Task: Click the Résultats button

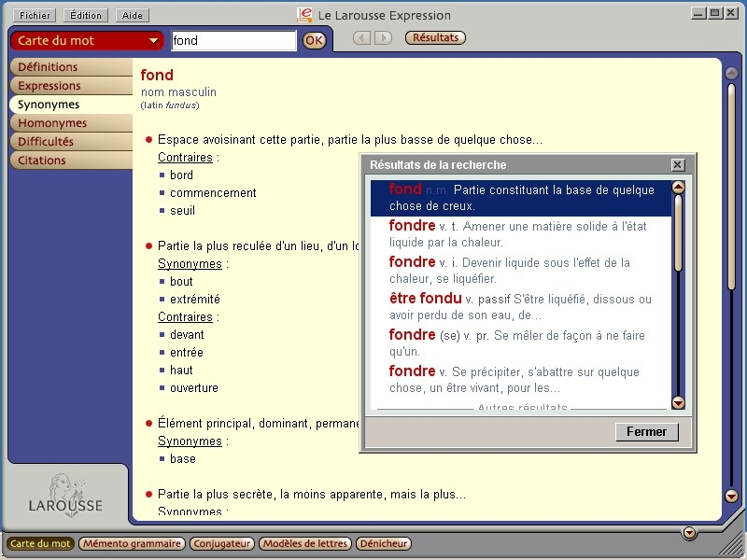Action: point(435,37)
